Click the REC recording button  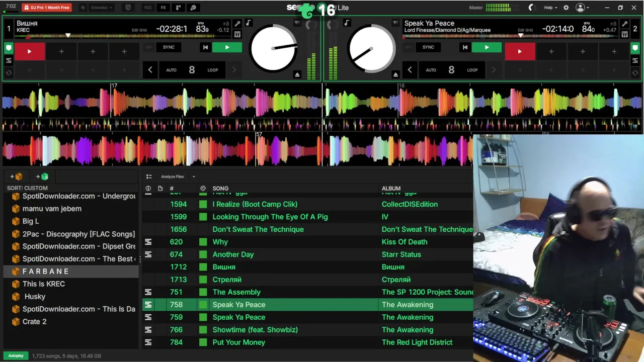148,8
